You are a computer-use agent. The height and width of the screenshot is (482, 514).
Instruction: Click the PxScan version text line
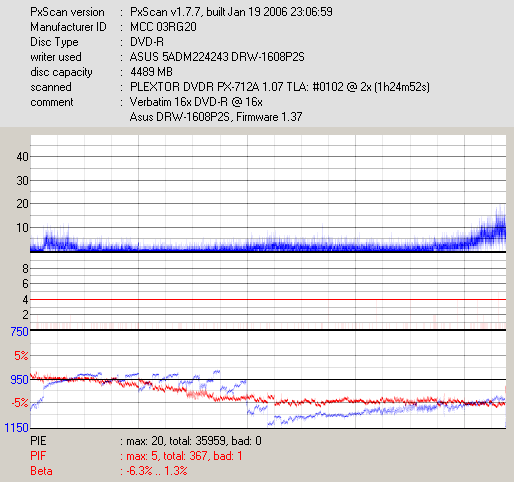click(181, 12)
